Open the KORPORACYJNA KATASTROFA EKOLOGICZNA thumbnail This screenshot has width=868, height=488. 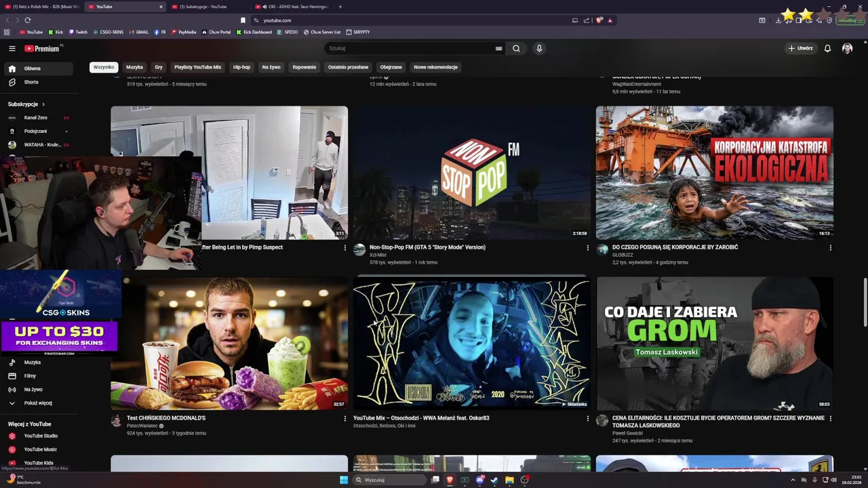click(x=715, y=172)
